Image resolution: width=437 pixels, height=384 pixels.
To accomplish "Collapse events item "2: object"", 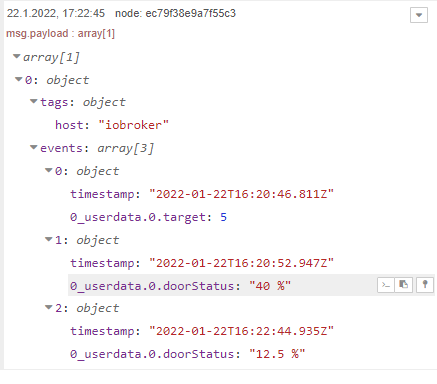I will point(49,307).
